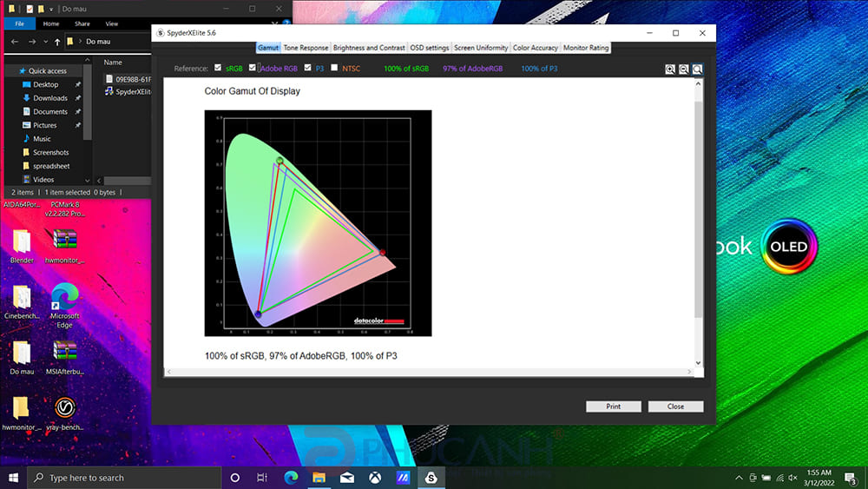Screen dimensions: 868x489
Task: Click the Up arrow in File Explorer
Action: point(57,42)
